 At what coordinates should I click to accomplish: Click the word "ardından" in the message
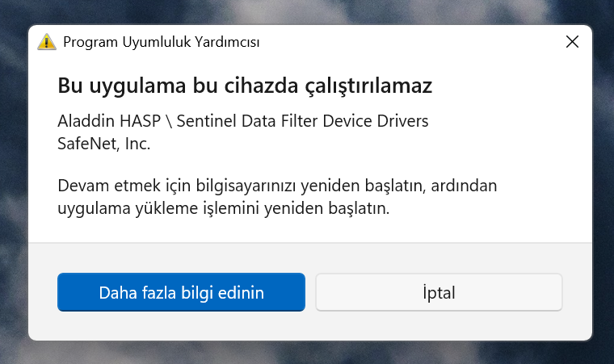(464, 186)
